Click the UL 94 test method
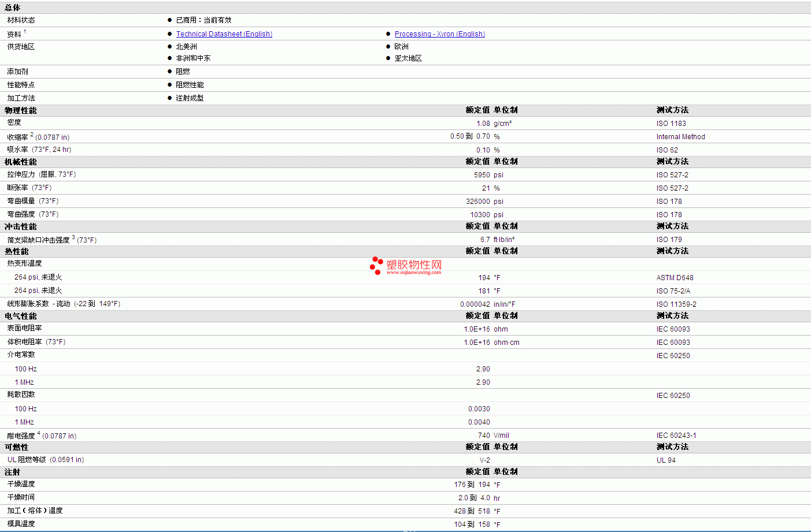811x532 pixels. click(x=666, y=460)
